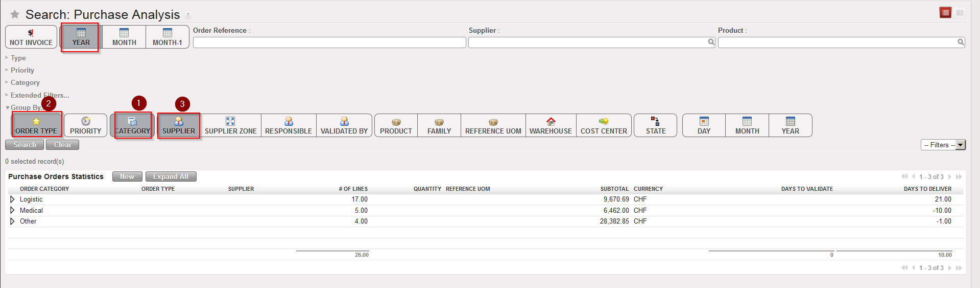Toggle the Not Invoice filter
This screenshot has height=288, width=980.
tap(31, 37)
